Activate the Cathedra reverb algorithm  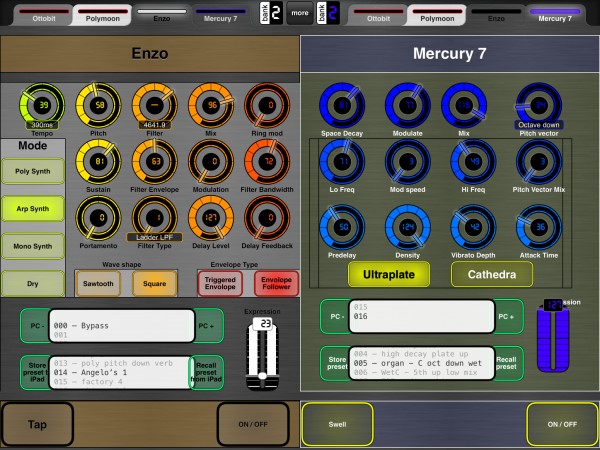tap(492, 274)
